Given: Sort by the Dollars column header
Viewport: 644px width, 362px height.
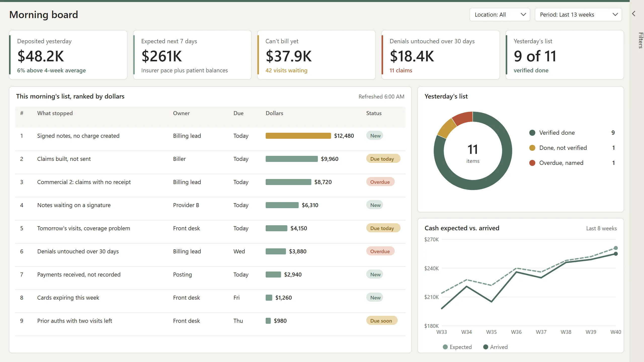Looking at the screenshot, I should tap(274, 113).
